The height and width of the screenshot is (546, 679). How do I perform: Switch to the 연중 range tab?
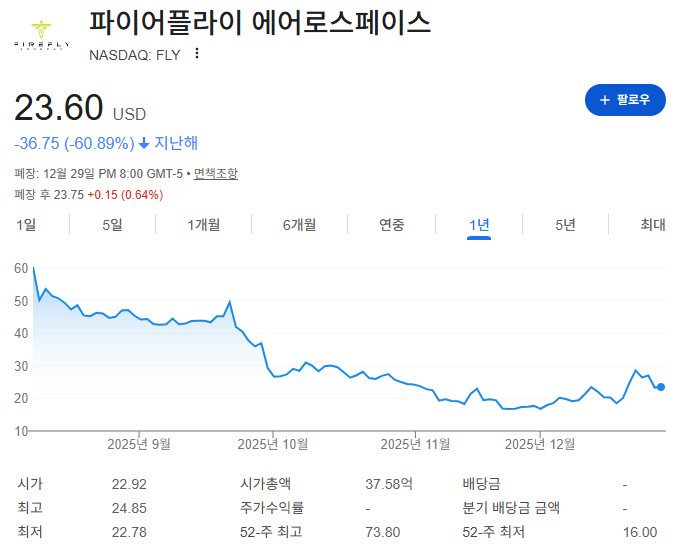click(x=391, y=225)
